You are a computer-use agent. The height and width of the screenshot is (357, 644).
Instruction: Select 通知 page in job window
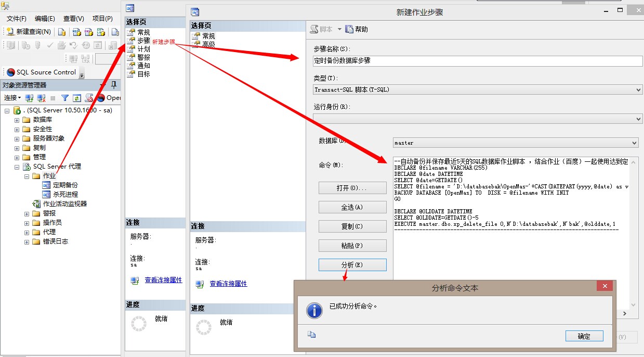pyautogui.click(x=143, y=66)
